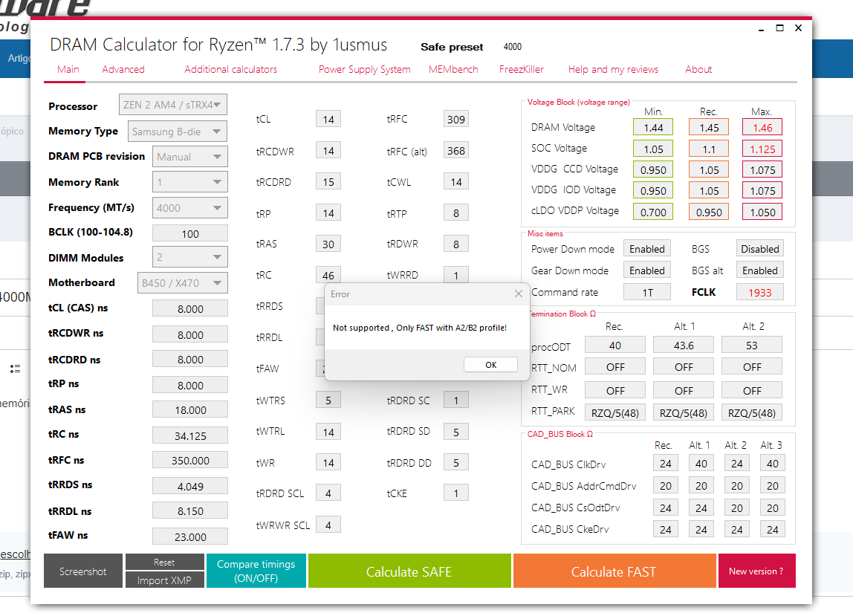853x616 pixels.
Task: Click the Calculate SAFE button
Action: coord(409,571)
